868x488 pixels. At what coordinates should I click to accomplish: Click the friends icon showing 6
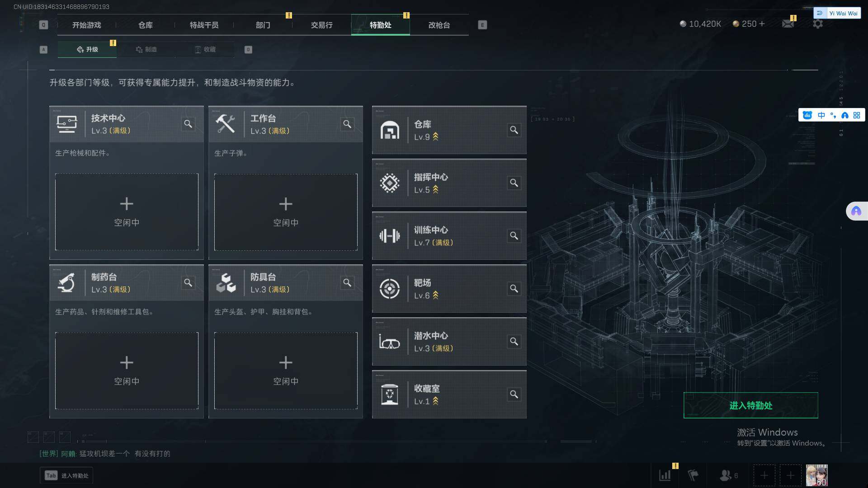coord(729,475)
